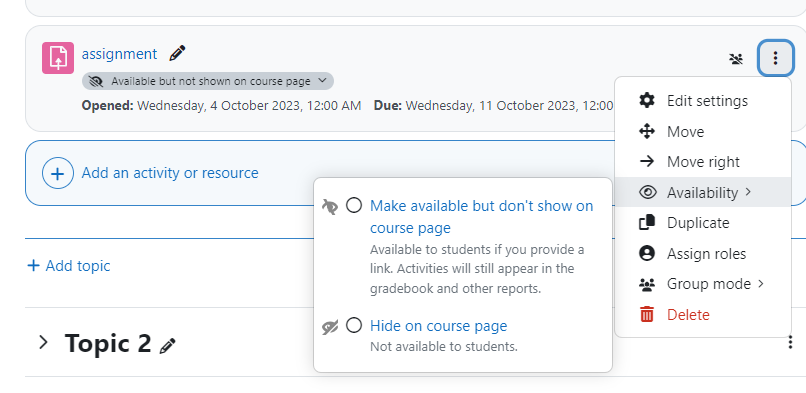Click Topic 2 heading text
This screenshot has width=806, height=393.
point(108,343)
